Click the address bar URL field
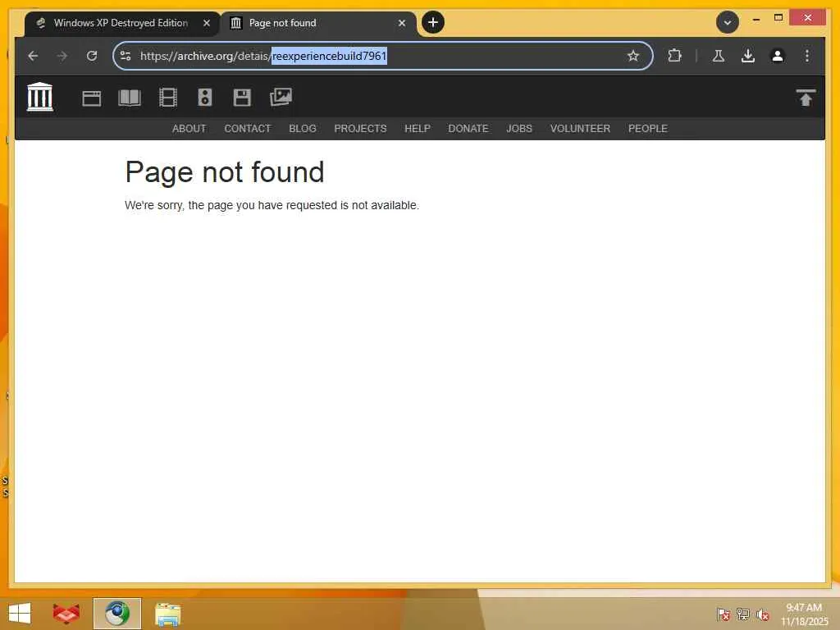Viewport: 840px width, 630px height. click(382, 56)
